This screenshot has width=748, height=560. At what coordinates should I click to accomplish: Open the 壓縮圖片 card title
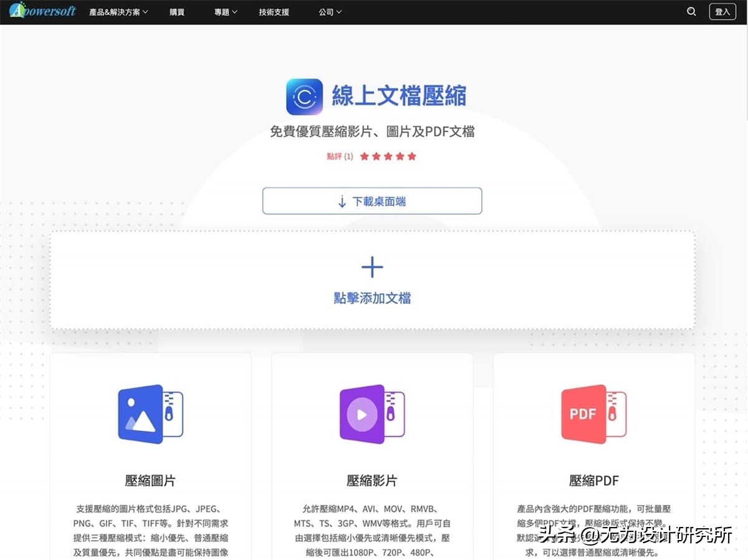150,480
